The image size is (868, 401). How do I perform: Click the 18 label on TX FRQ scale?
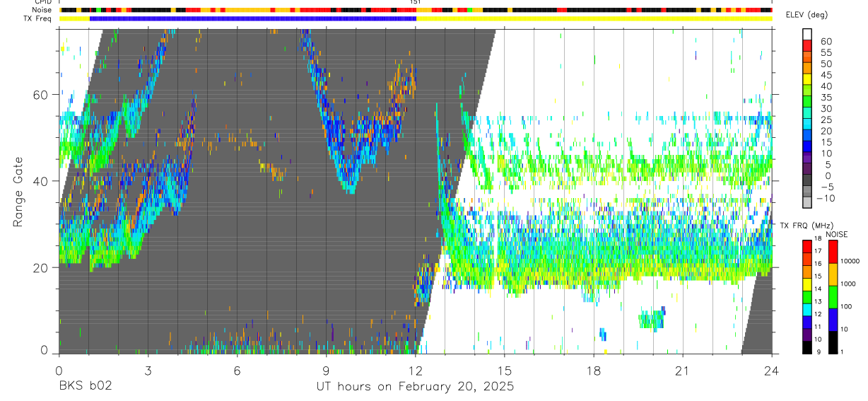click(x=817, y=238)
